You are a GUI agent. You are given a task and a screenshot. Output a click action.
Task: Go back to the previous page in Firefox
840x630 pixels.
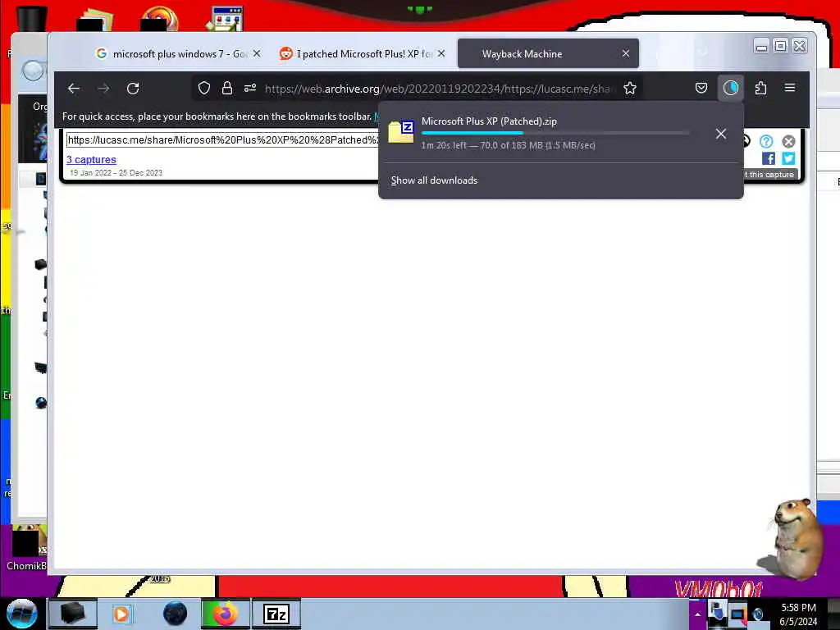click(x=74, y=89)
